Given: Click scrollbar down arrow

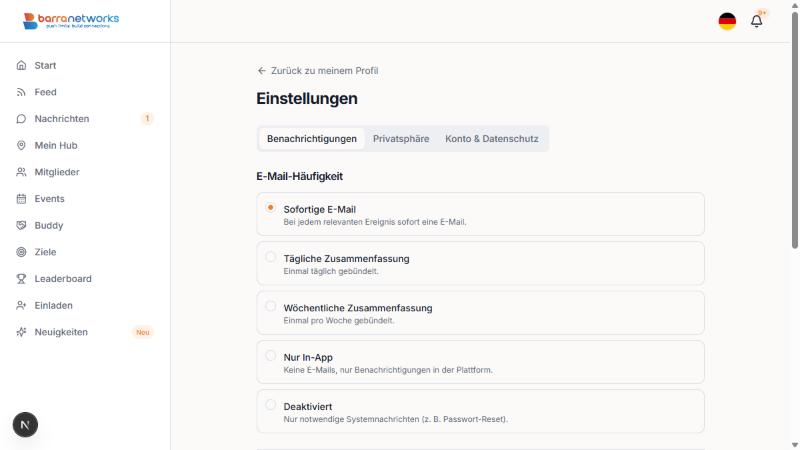Looking at the screenshot, I should pyautogui.click(x=795, y=445).
